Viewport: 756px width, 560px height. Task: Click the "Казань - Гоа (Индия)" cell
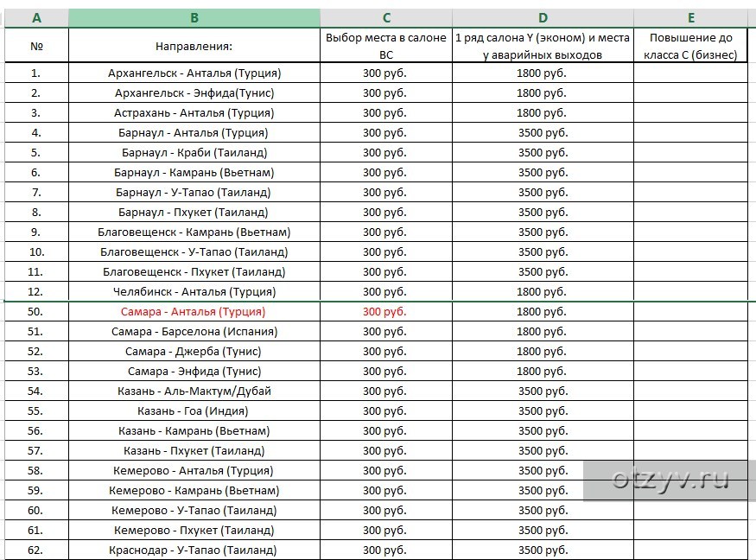pyautogui.click(x=194, y=411)
